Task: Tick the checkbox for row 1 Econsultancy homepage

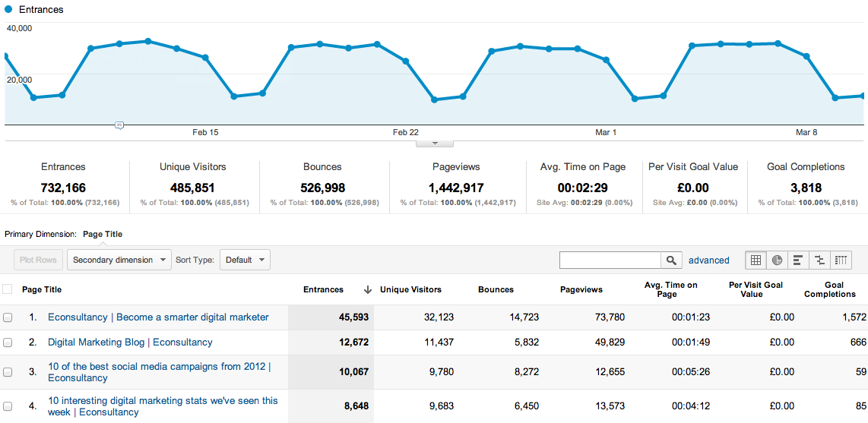Action: [x=8, y=317]
